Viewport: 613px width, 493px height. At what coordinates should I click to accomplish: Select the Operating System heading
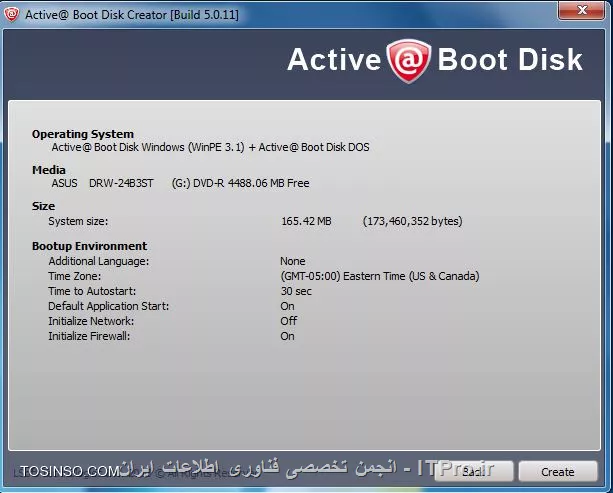83,134
